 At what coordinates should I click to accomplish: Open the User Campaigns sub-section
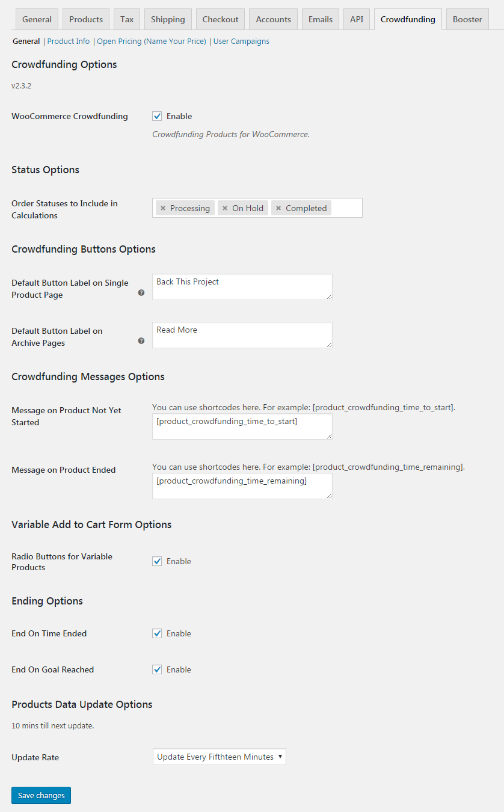241,42
